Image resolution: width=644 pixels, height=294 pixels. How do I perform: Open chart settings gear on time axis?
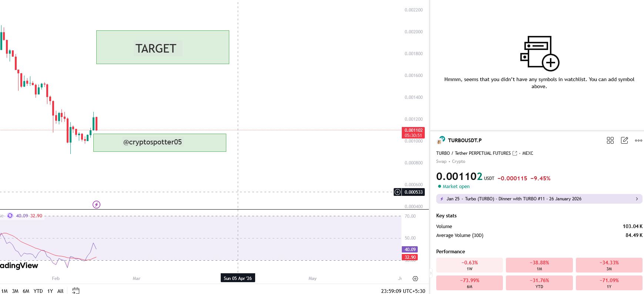pos(415,278)
